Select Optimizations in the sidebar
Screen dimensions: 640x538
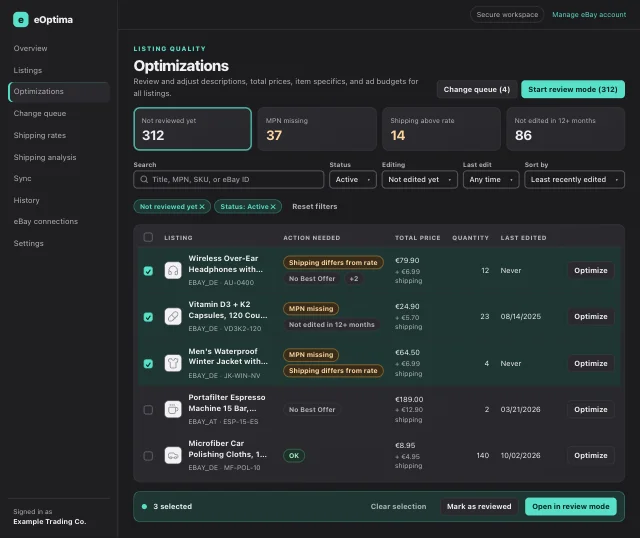click(x=59, y=91)
